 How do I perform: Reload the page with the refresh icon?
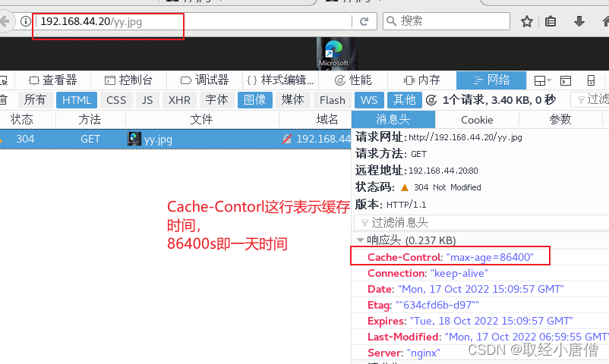[364, 21]
